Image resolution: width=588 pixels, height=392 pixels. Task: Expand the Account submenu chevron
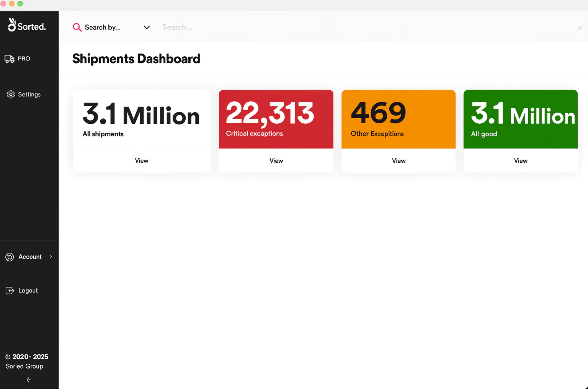pos(51,256)
